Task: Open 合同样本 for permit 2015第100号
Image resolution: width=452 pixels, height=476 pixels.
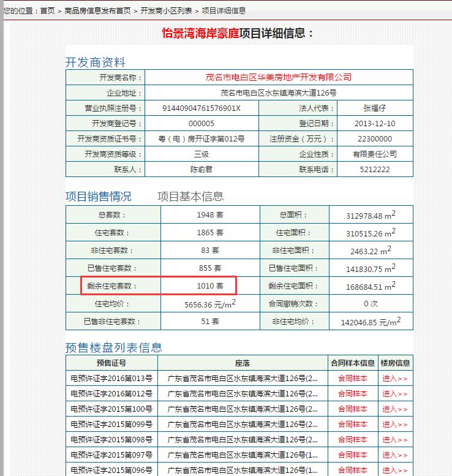Action: click(x=352, y=409)
